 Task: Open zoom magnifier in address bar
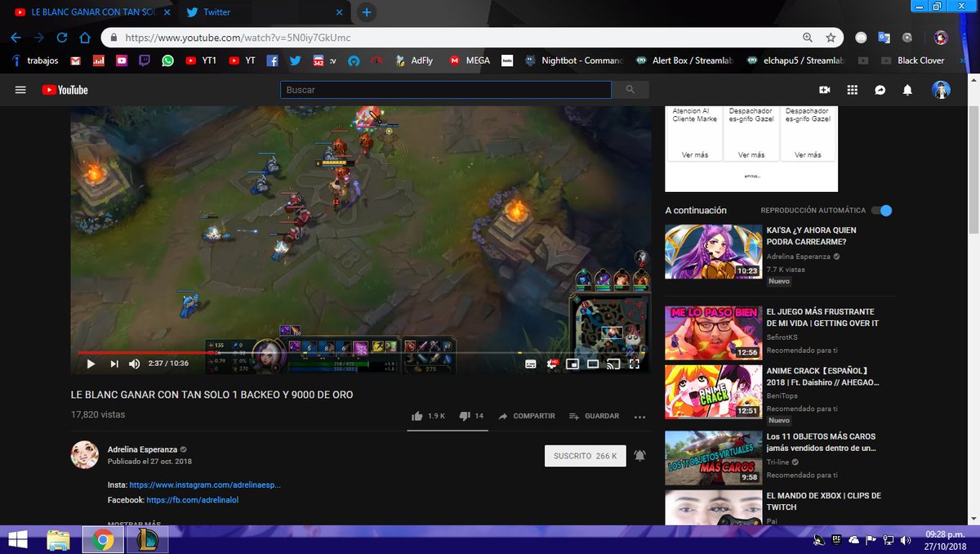click(808, 38)
